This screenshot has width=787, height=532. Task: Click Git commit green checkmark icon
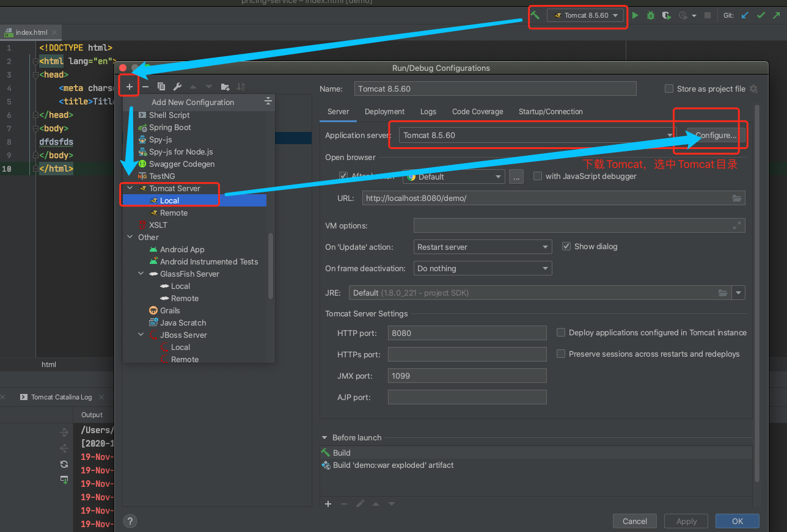pos(761,15)
